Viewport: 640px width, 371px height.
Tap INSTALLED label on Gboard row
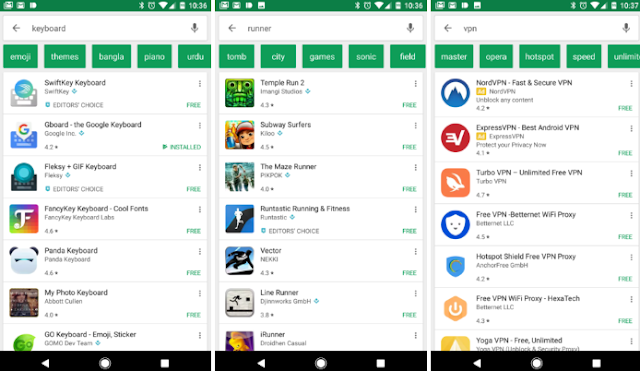click(182, 147)
